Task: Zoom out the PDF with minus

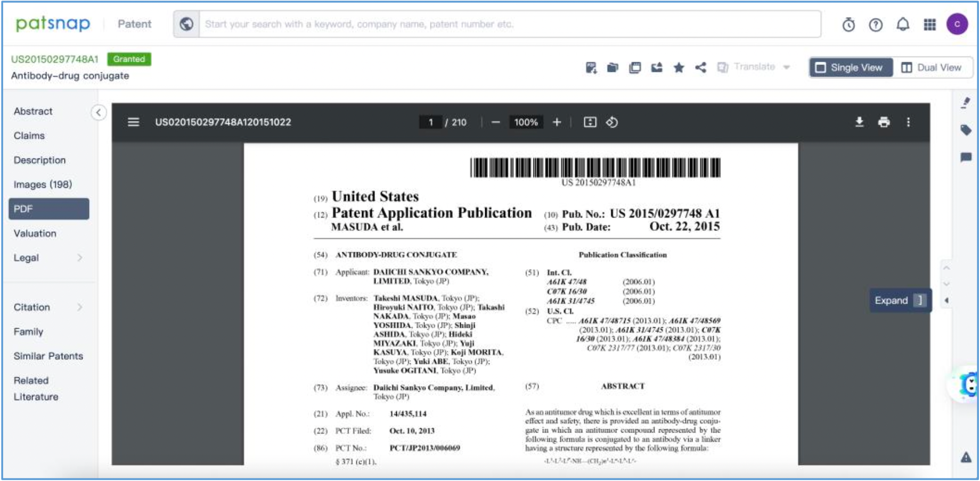Action: 496,122
